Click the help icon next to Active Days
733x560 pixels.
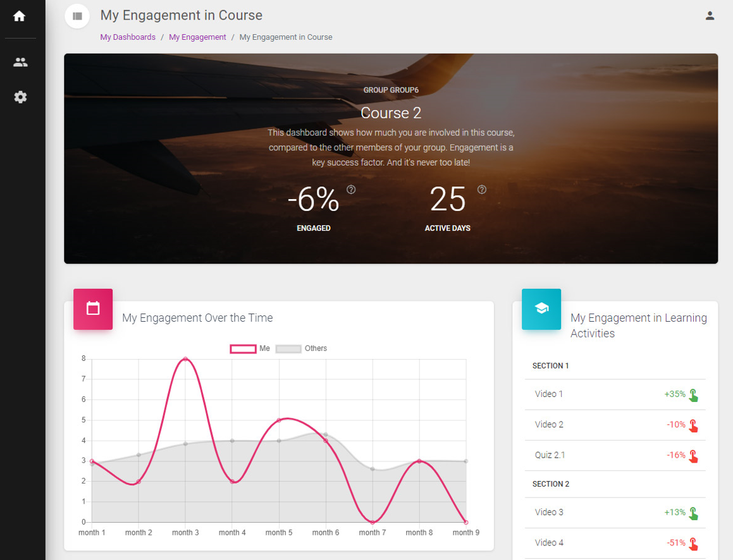(x=482, y=190)
